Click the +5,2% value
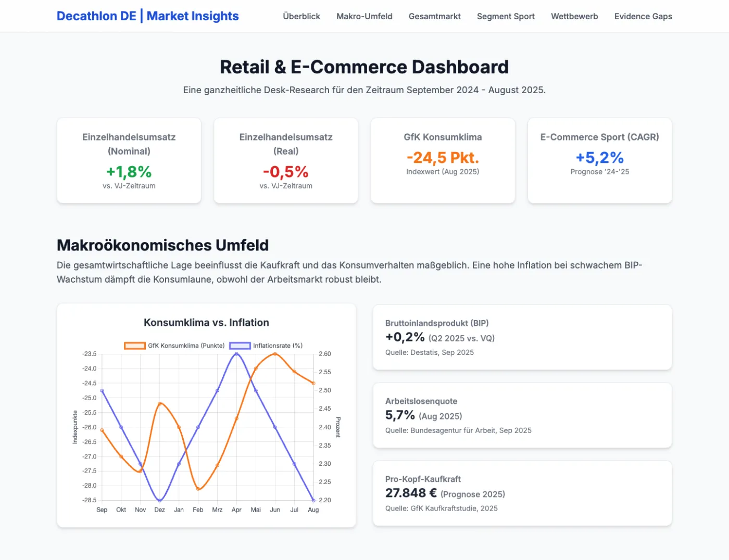Screen dimensions: 729x560 point(600,157)
